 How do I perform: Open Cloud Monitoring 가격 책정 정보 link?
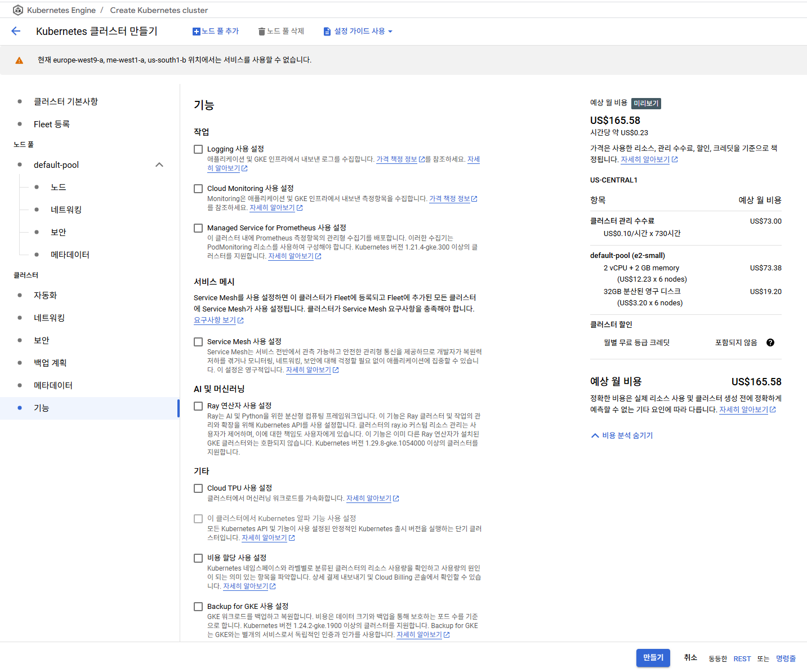point(449,199)
